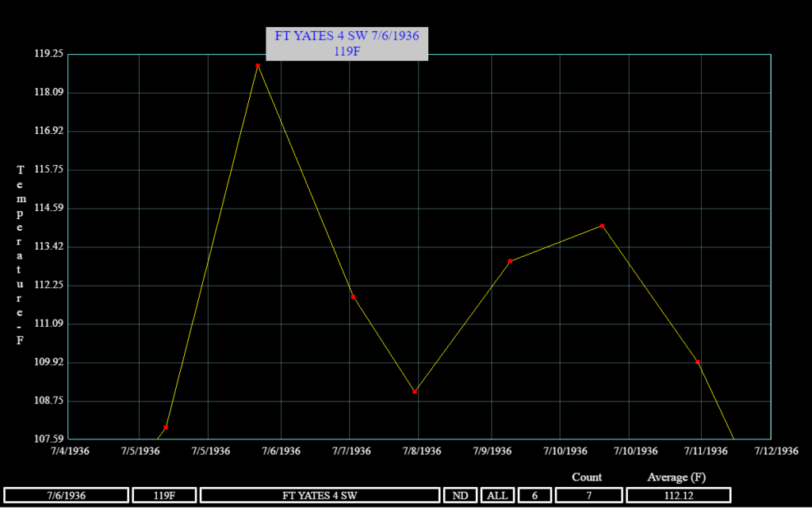Click the 7/12/1936 x-axis label
Viewport: 812px width, 510px height.
pyautogui.click(x=776, y=451)
